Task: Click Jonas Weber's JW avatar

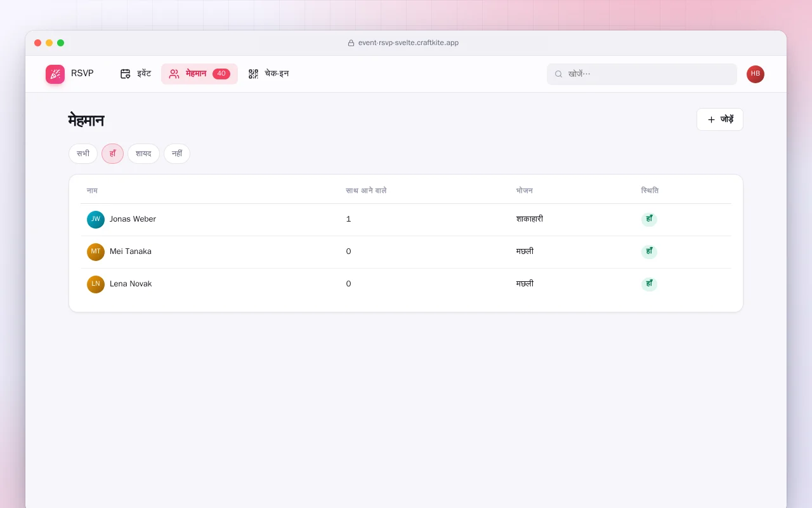Action: [x=96, y=220]
